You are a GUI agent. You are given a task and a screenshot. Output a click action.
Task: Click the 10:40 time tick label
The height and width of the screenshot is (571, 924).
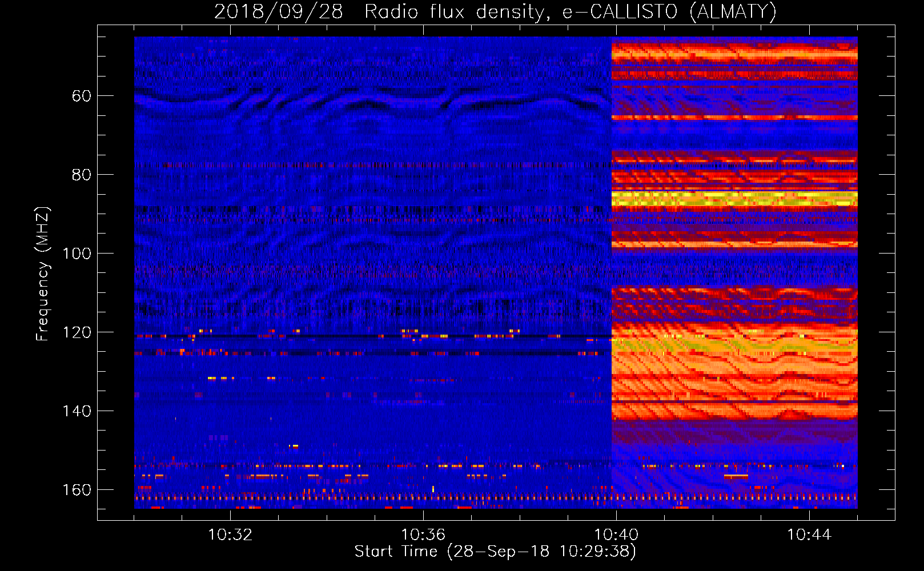coord(616,535)
